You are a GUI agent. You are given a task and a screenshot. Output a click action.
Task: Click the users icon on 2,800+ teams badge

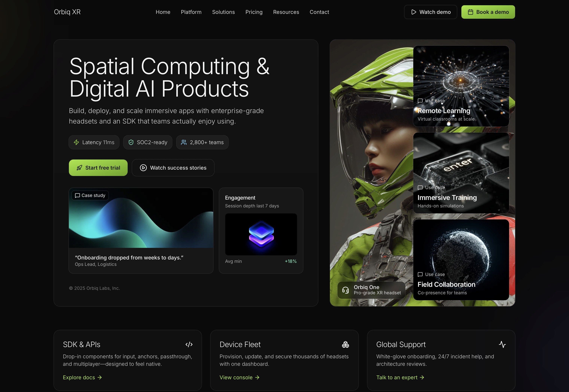tap(184, 142)
